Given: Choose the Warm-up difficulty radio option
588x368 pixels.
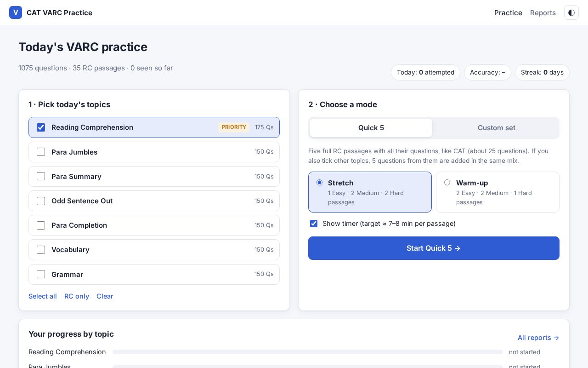Looking at the screenshot, I should [447, 183].
